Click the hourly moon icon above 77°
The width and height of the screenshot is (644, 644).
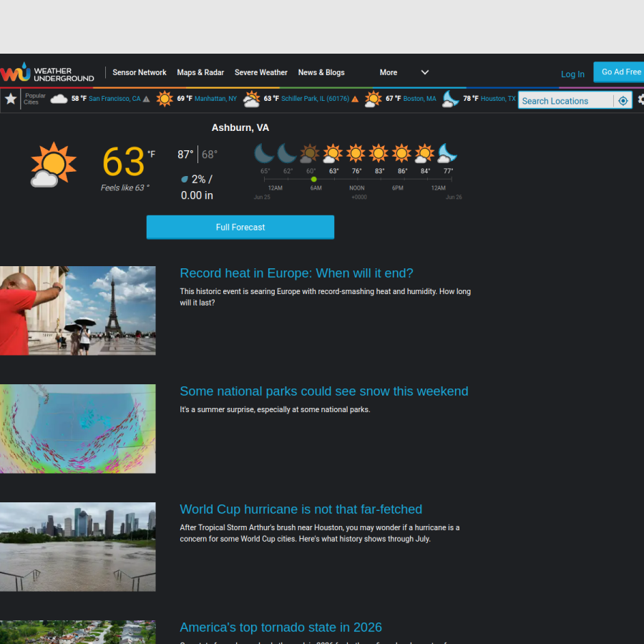[x=448, y=153]
